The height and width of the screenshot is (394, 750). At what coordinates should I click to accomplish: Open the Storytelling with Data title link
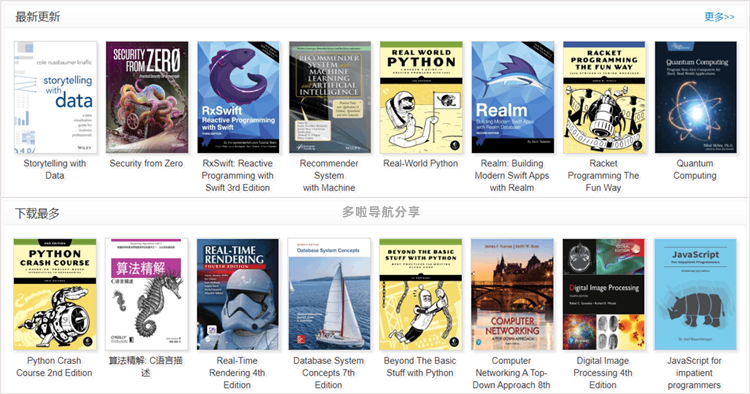55,169
